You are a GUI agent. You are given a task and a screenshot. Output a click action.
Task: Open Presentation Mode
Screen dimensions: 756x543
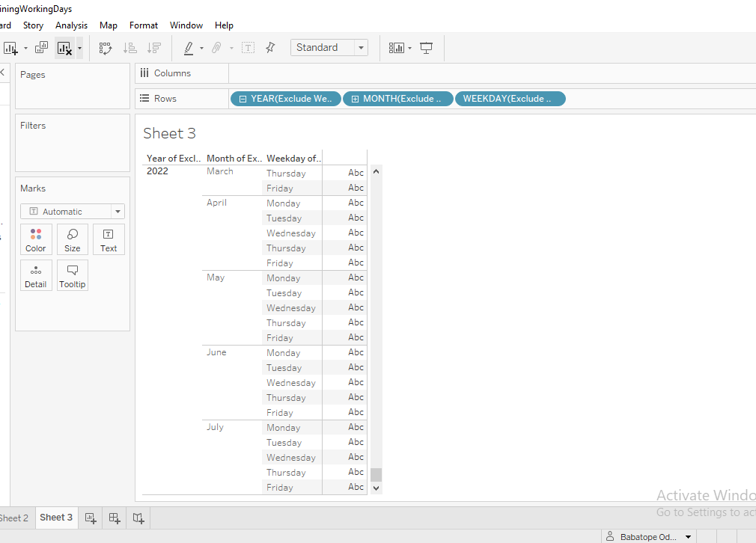(426, 47)
